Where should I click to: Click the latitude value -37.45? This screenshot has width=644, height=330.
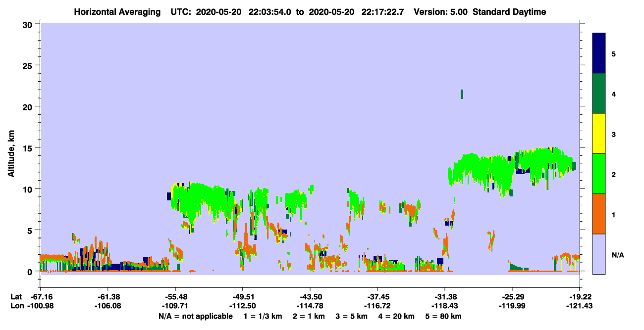point(377,297)
